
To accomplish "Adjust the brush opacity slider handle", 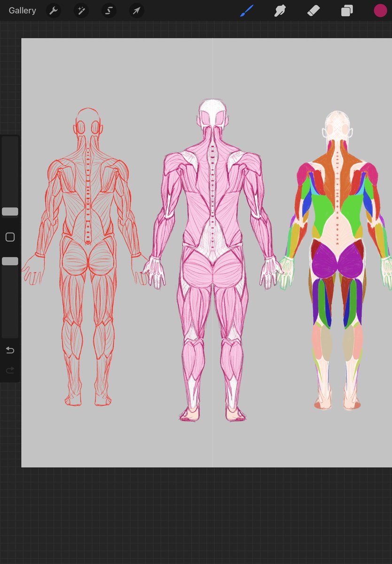I will (x=10, y=261).
